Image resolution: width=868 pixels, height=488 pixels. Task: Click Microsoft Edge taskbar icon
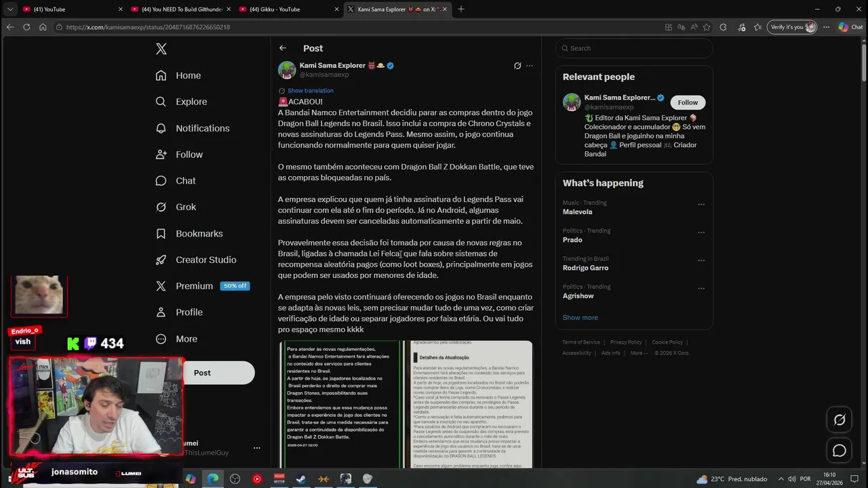click(x=213, y=479)
